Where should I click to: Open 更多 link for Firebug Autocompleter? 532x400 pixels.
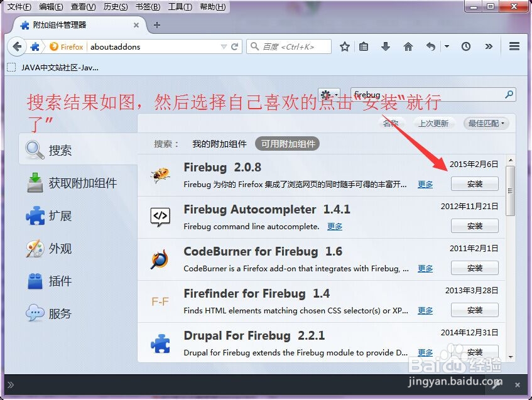click(335, 226)
